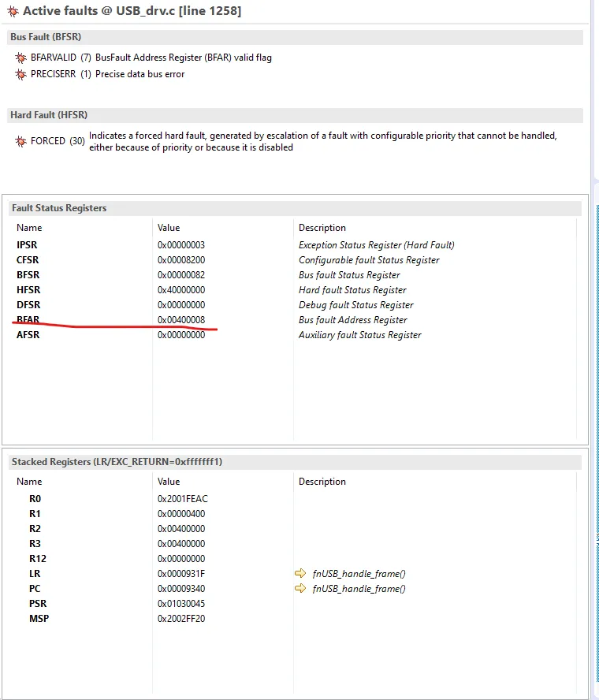Click the 'Hard fault Status Register' description
The height and width of the screenshot is (700, 599).
pos(352,290)
